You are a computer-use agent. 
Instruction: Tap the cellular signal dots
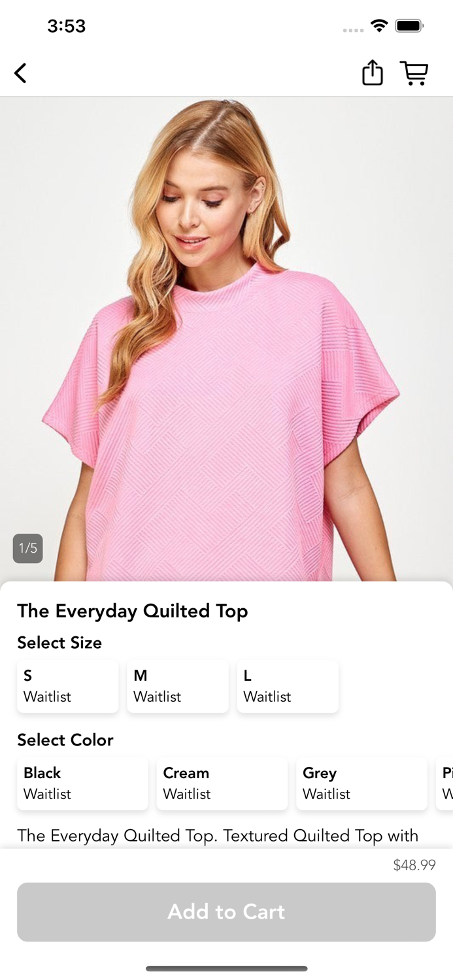(x=353, y=29)
